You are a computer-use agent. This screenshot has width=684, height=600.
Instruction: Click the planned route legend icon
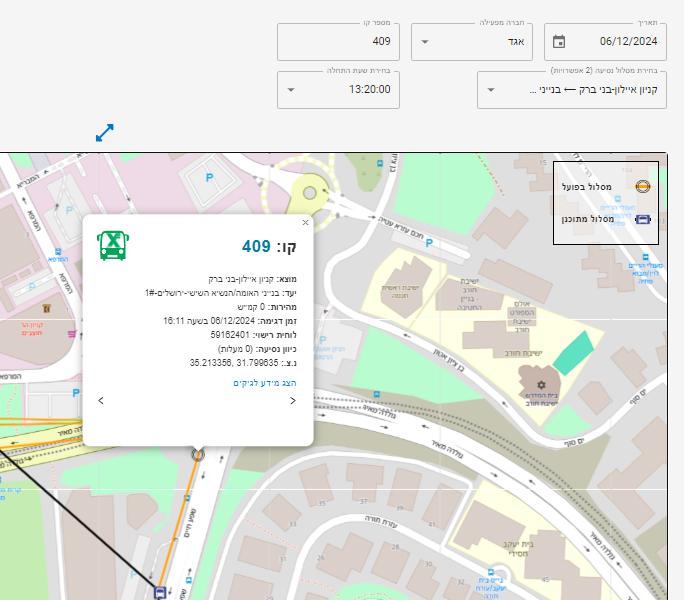coord(643,219)
